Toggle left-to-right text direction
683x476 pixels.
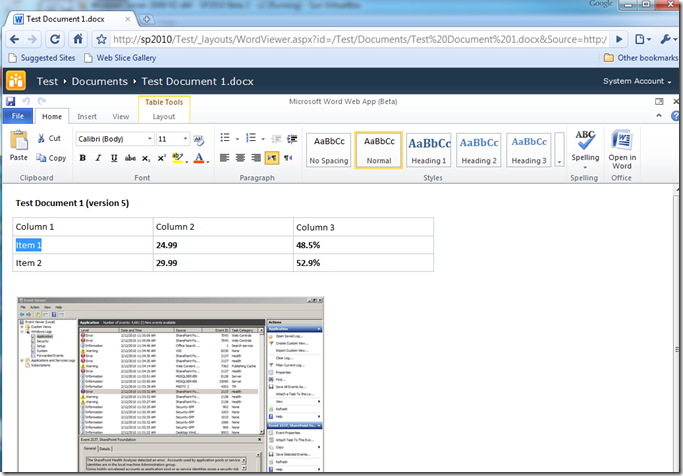(x=272, y=158)
